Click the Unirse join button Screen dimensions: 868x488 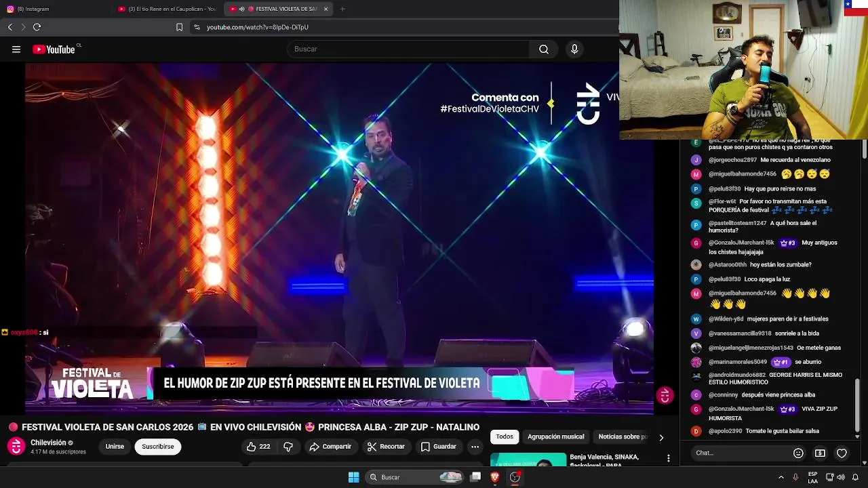tap(115, 447)
